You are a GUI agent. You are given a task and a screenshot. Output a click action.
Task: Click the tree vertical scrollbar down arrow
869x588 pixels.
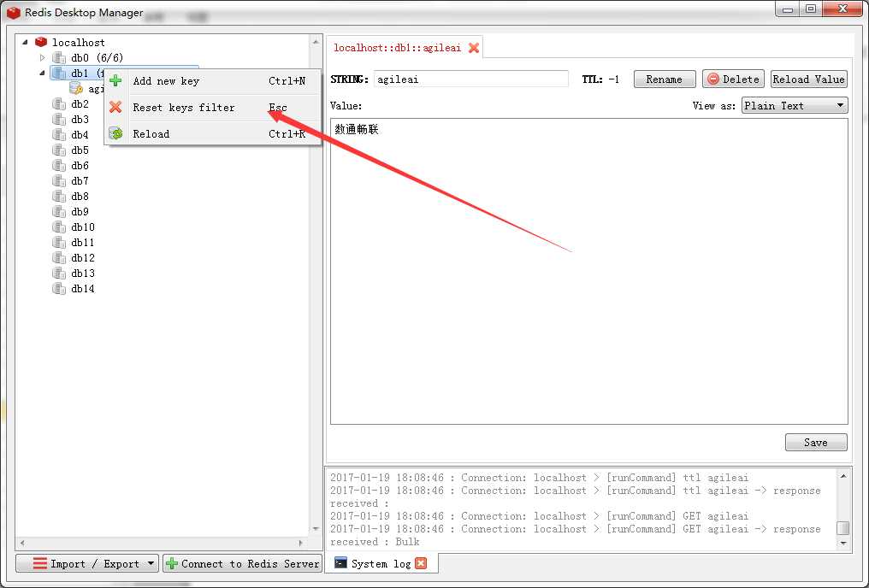(x=316, y=529)
